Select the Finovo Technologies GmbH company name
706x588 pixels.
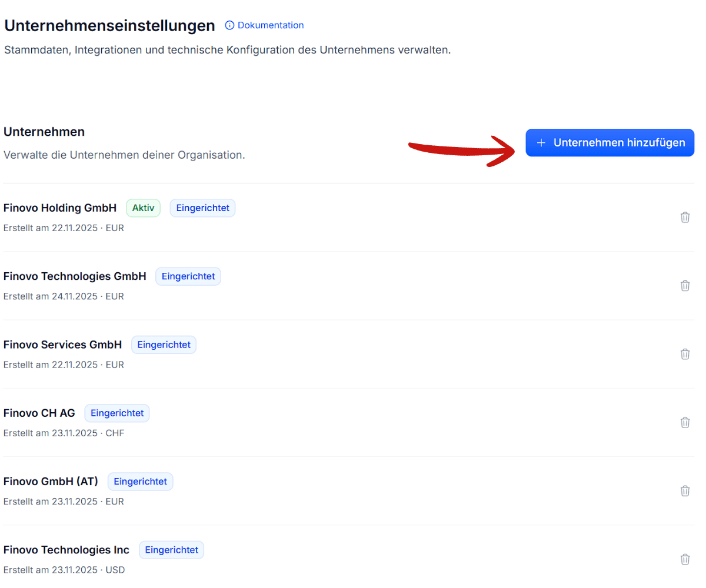[x=75, y=276]
